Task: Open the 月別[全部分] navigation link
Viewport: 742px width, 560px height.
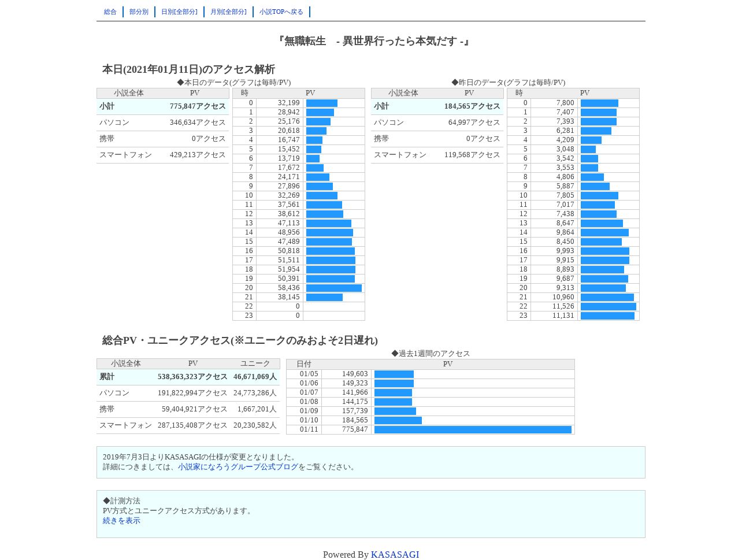Action: pyautogui.click(x=228, y=12)
